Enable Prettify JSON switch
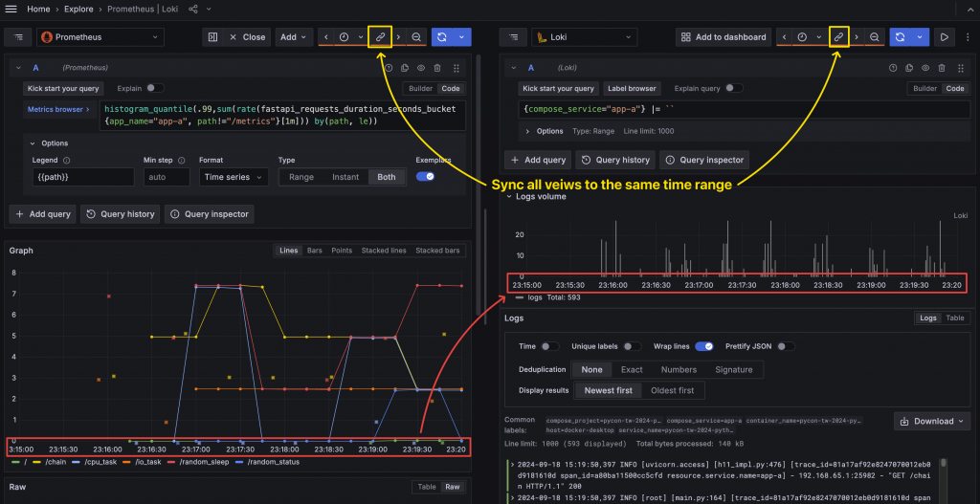Image resolution: width=980 pixels, height=504 pixels. pos(786,346)
